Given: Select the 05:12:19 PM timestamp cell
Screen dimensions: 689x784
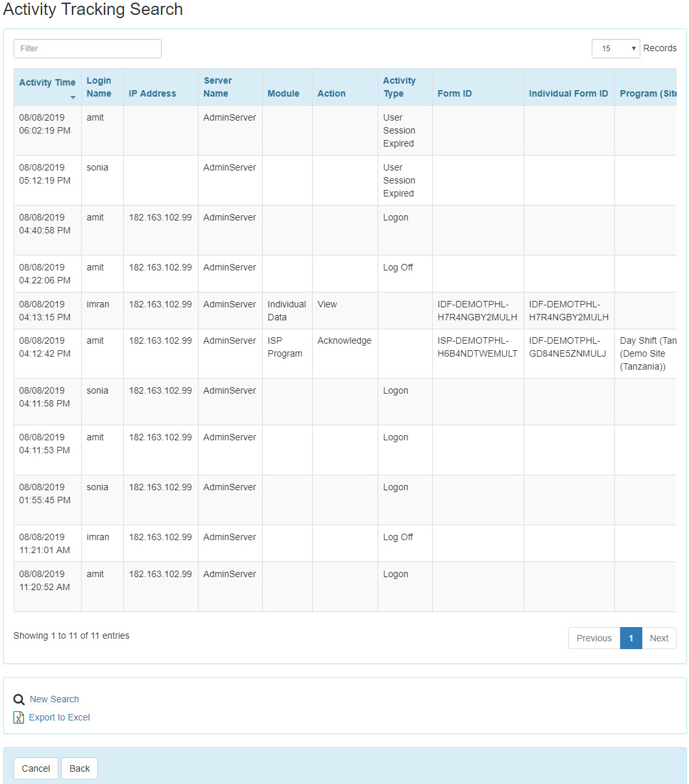Looking at the screenshot, I should 48,180.
